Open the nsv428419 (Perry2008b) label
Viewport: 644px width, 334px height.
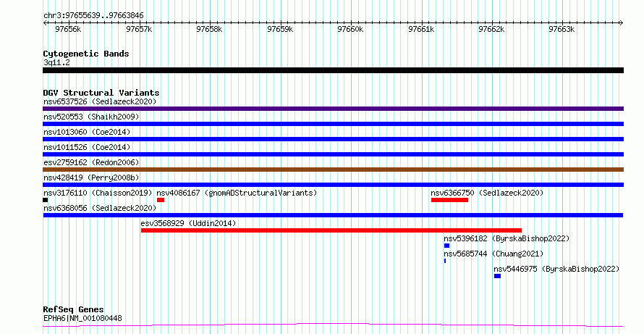(x=91, y=178)
